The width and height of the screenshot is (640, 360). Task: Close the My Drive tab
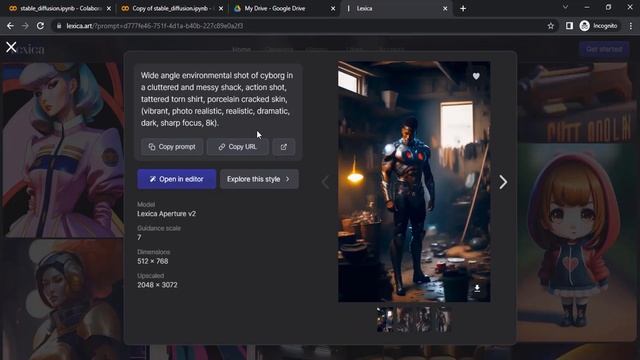(x=333, y=9)
